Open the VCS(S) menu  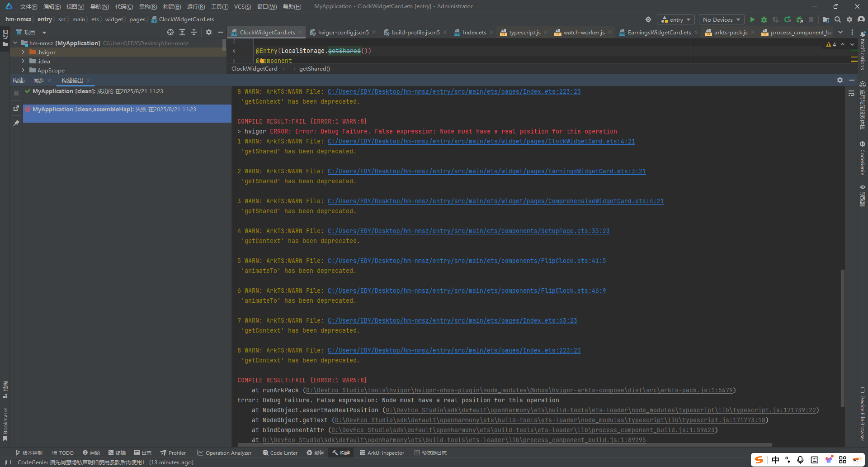click(x=242, y=6)
